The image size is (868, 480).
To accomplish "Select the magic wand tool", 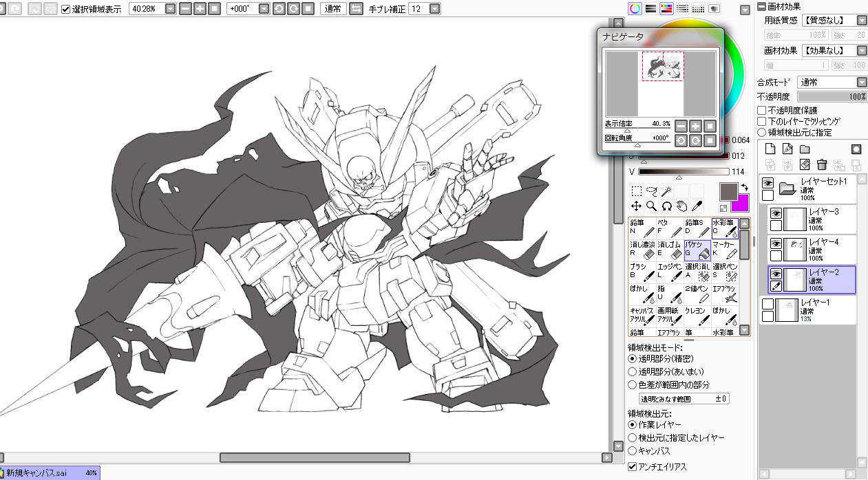I will 667,191.
